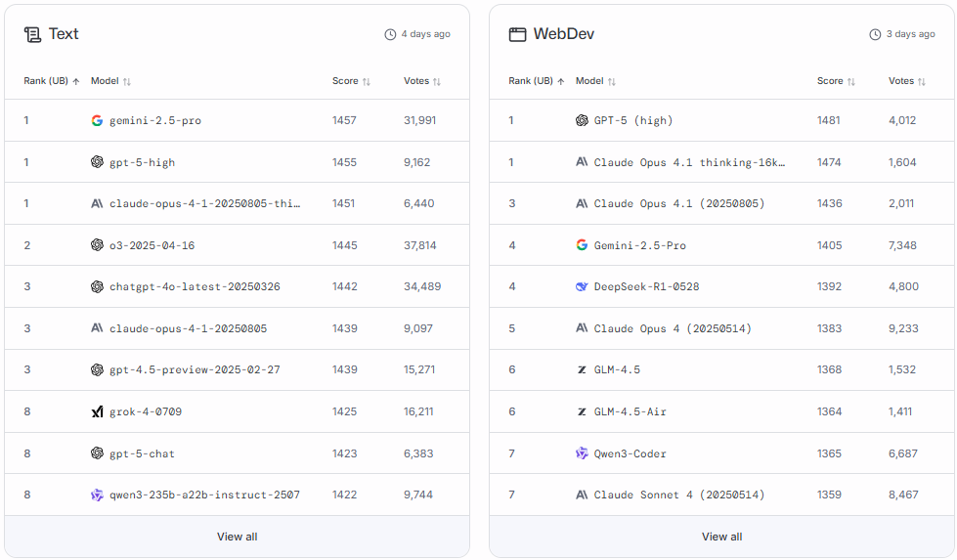Sort Text table by Votes column

coord(421,81)
